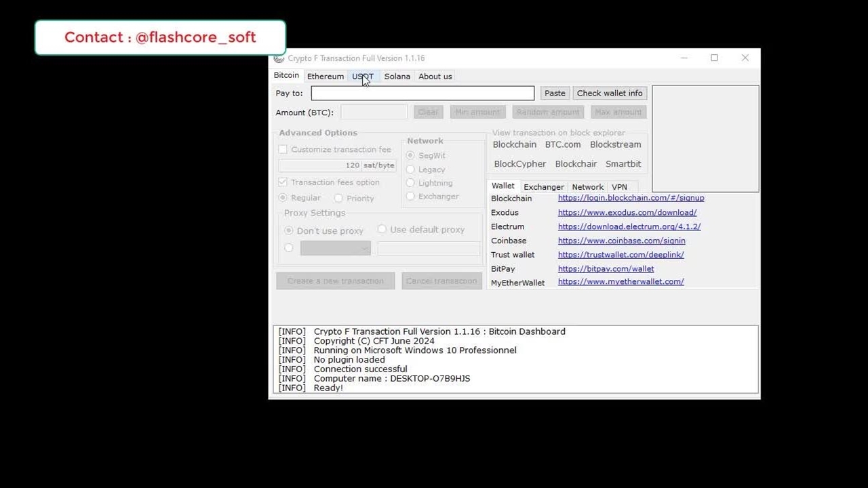Expand the proxy type dropdown
The width and height of the screenshot is (868, 488).
tap(336, 249)
